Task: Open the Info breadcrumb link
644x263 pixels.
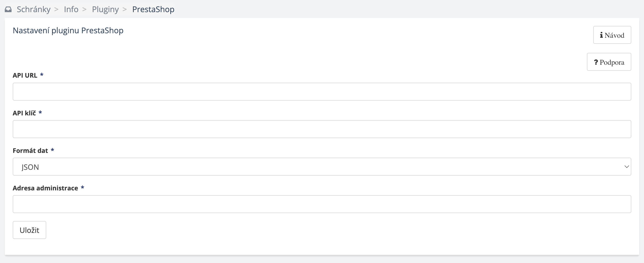Action: [x=71, y=10]
